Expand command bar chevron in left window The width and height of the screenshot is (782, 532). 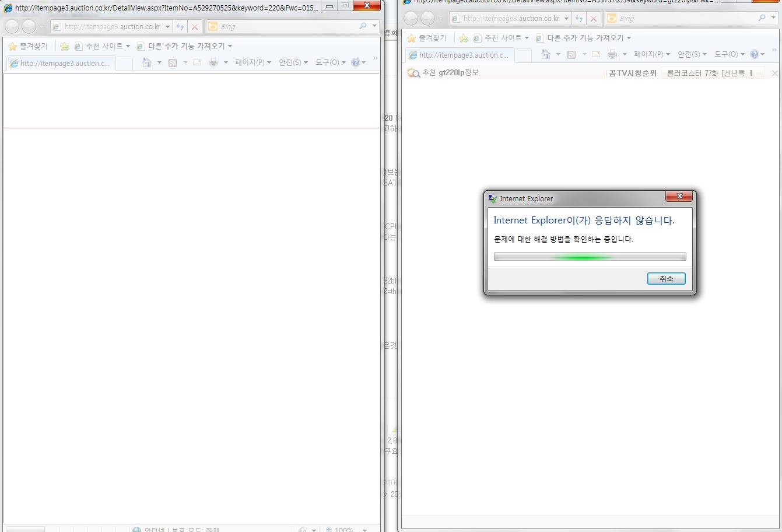pos(375,59)
